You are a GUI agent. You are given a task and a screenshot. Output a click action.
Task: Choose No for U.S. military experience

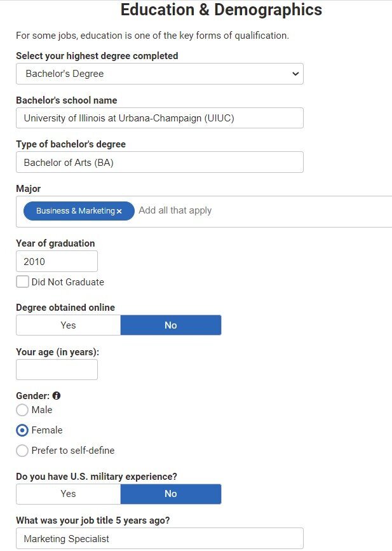pyautogui.click(x=171, y=494)
